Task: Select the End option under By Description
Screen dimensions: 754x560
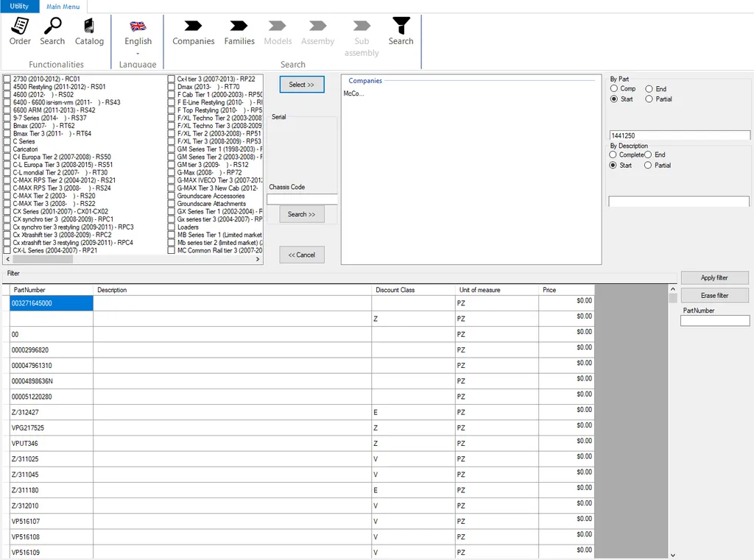Action: click(x=648, y=155)
